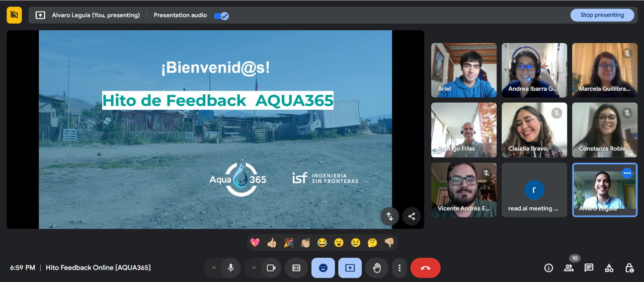The image size is (644, 282).
Task: Open options on Alvaro Leguia's tile
Action: (x=627, y=173)
